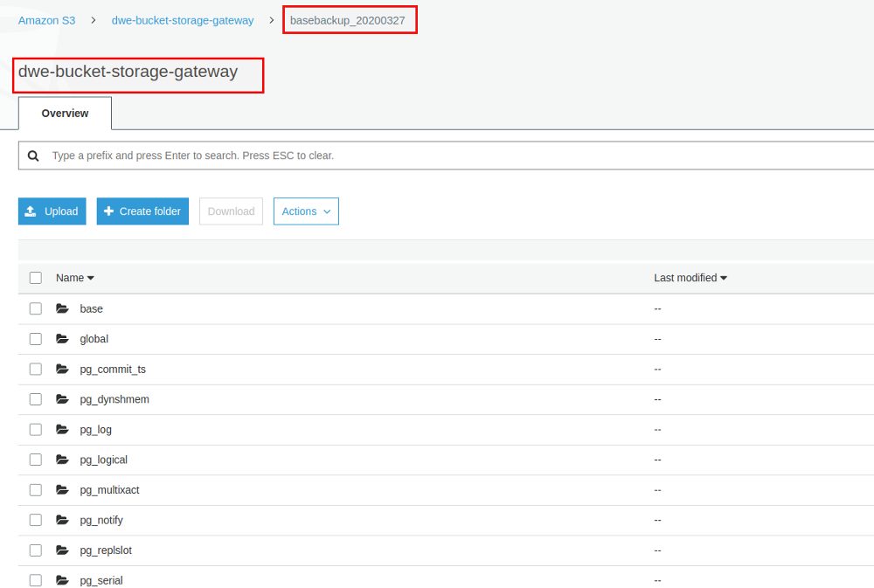Select the pg_commit_ts row checkbox

tap(36, 369)
